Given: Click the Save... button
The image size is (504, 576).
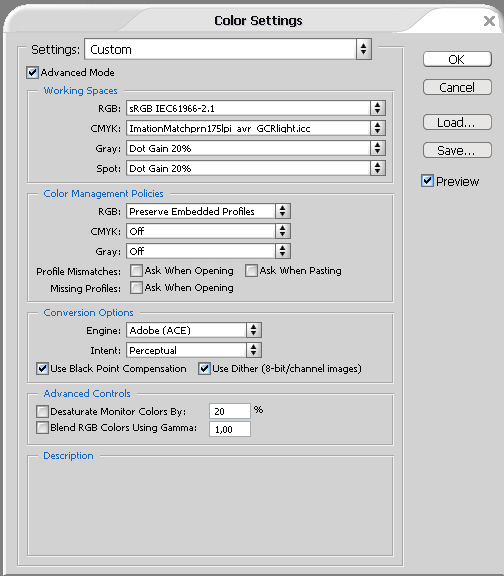Looking at the screenshot, I should (x=457, y=150).
